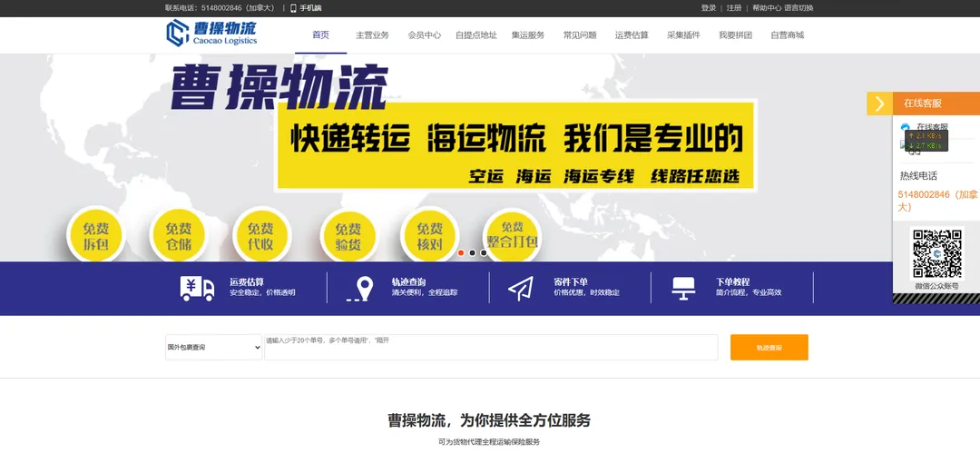Click the 免费核对 circle badge

click(429, 236)
